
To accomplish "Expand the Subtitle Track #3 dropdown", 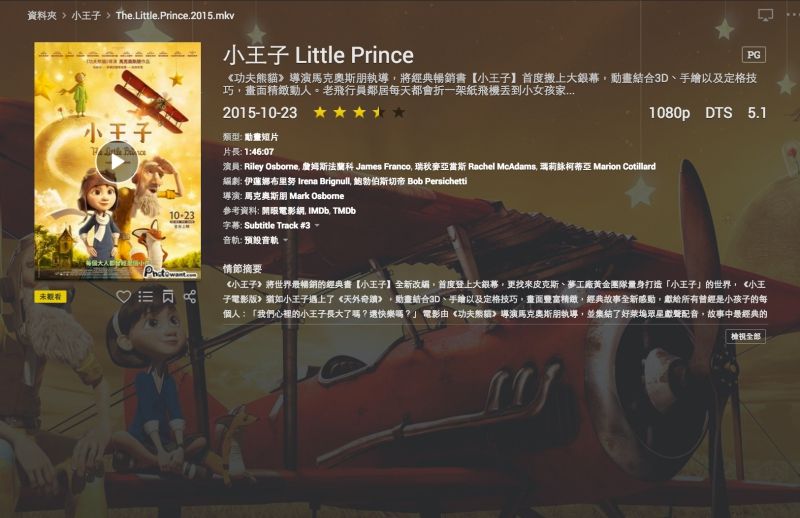I will pos(282,226).
